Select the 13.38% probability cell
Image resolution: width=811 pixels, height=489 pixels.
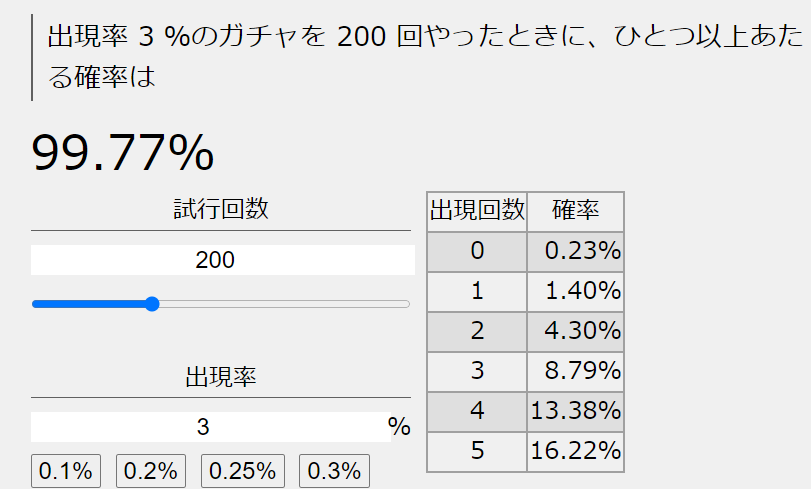[576, 411]
